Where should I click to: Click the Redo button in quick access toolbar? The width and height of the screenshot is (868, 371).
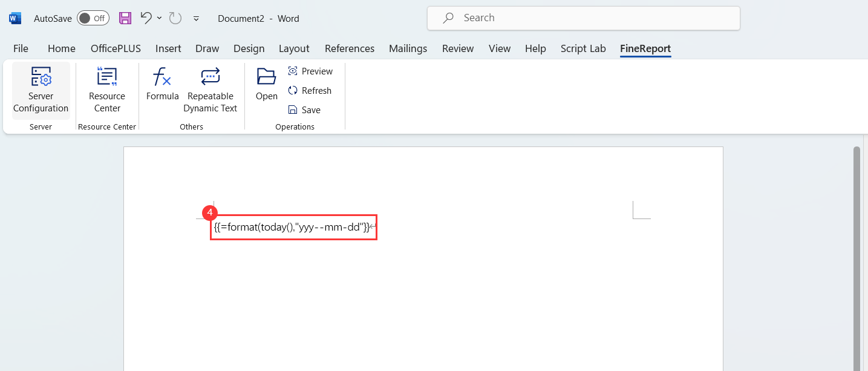pos(175,18)
